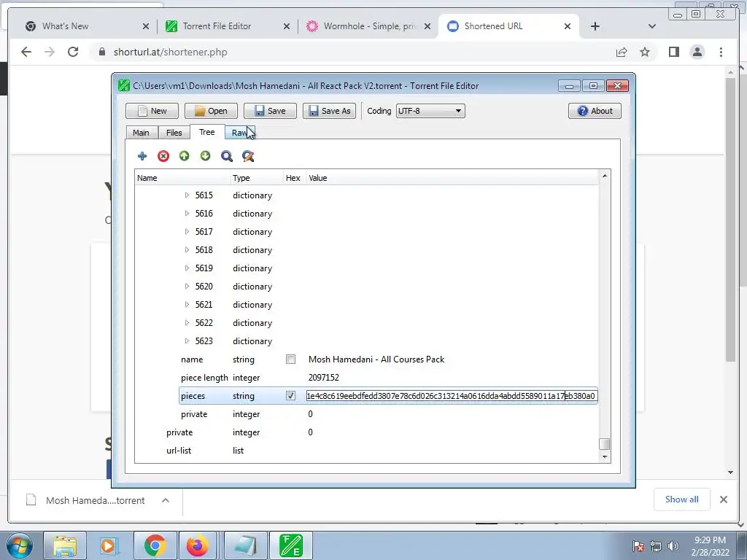The height and width of the screenshot is (560, 747).
Task: Expand dictionary node 5619
Action: pos(187,268)
